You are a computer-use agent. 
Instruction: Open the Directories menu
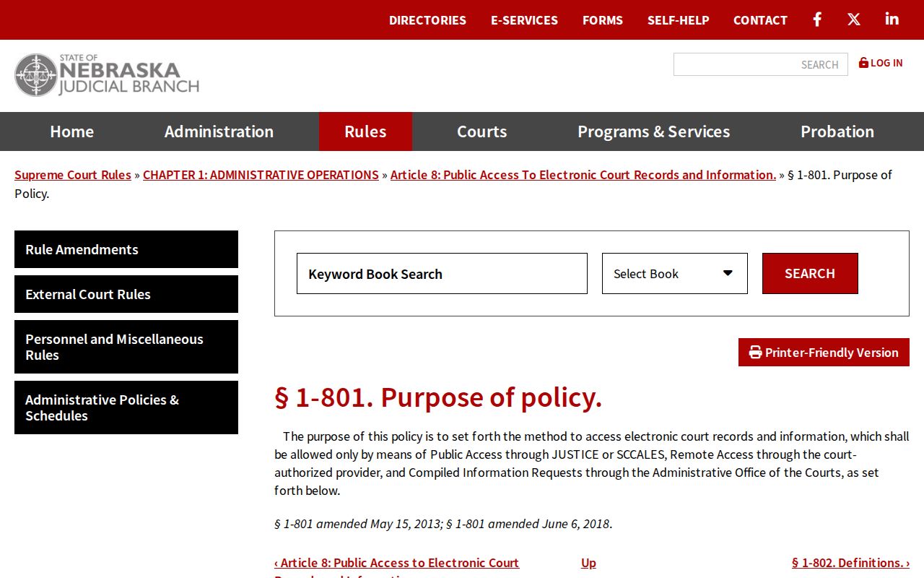coord(427,20)
